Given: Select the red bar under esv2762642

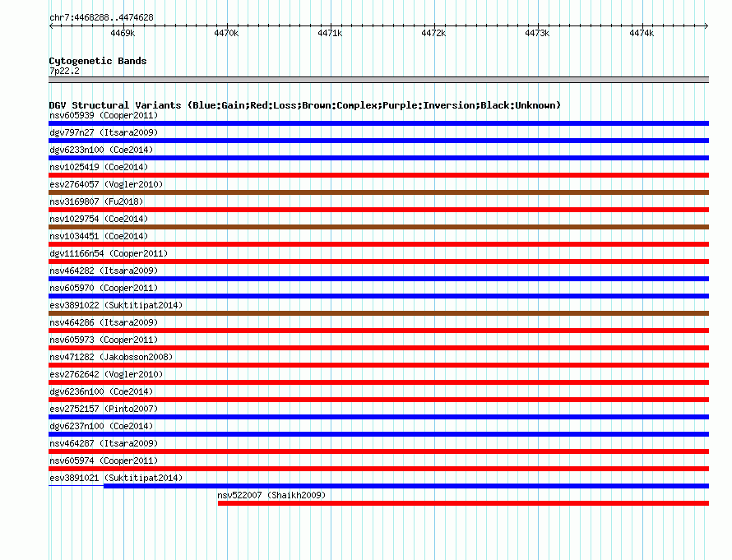Looking at the screenshot, I should (378, 382).
